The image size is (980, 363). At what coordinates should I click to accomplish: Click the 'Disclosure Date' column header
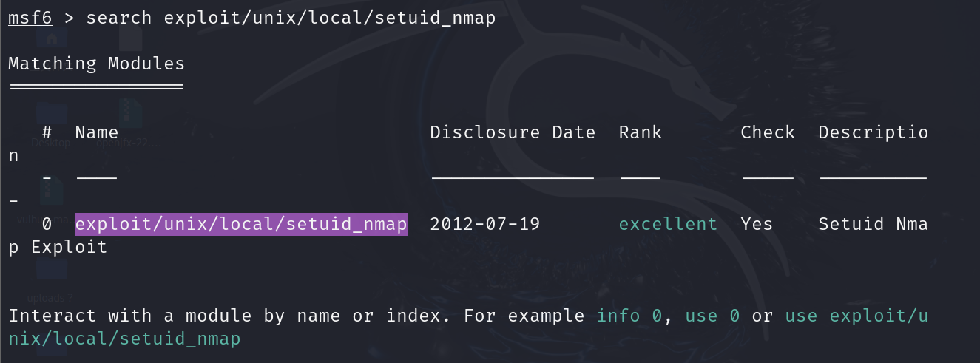pos(513,132)
